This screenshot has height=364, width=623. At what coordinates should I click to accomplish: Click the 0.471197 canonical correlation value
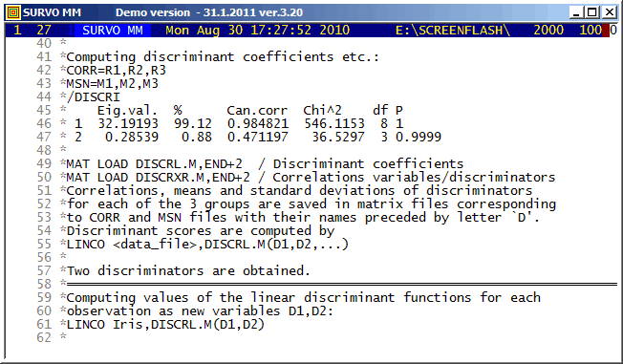coord(258,137)
